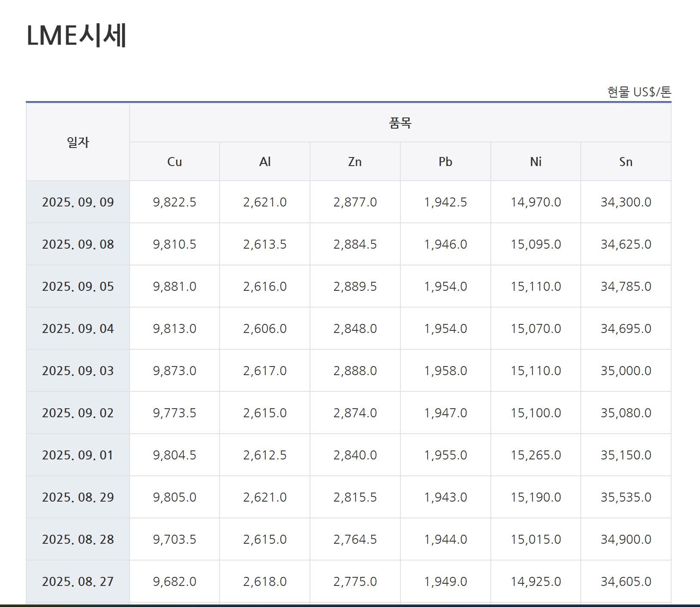Select the 일자 column header
The width and height of the screenshot is (700, 607).
pyautogui.click(x=78, y=142)
